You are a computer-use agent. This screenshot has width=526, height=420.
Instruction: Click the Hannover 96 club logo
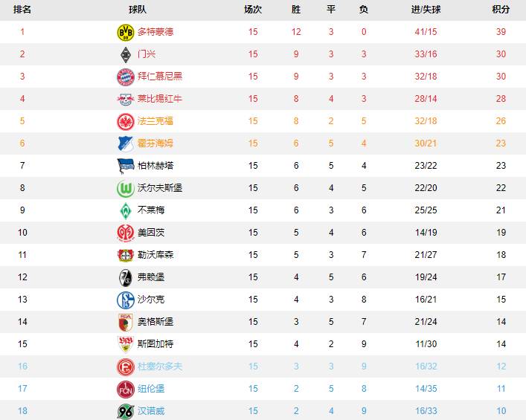point(125,411)
